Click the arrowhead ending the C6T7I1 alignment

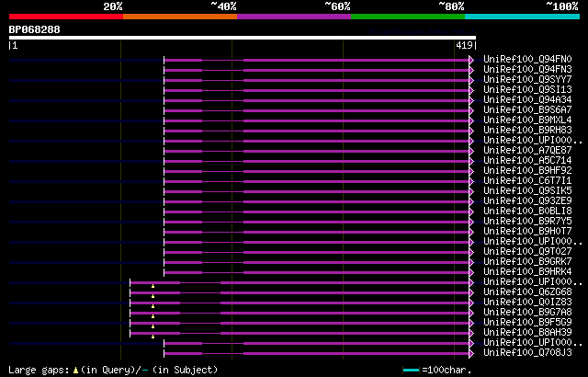(471, 181)
